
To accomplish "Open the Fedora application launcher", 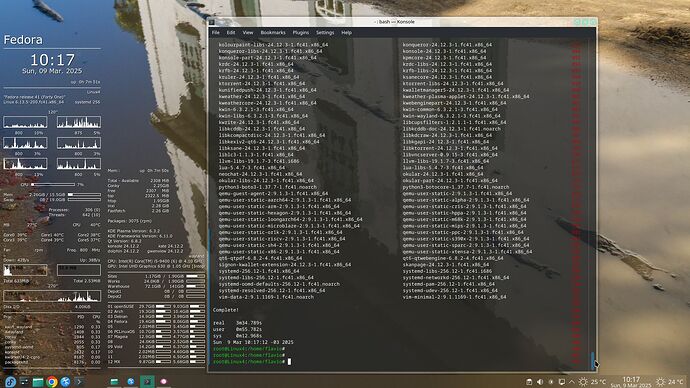I will tap(10, 381).
